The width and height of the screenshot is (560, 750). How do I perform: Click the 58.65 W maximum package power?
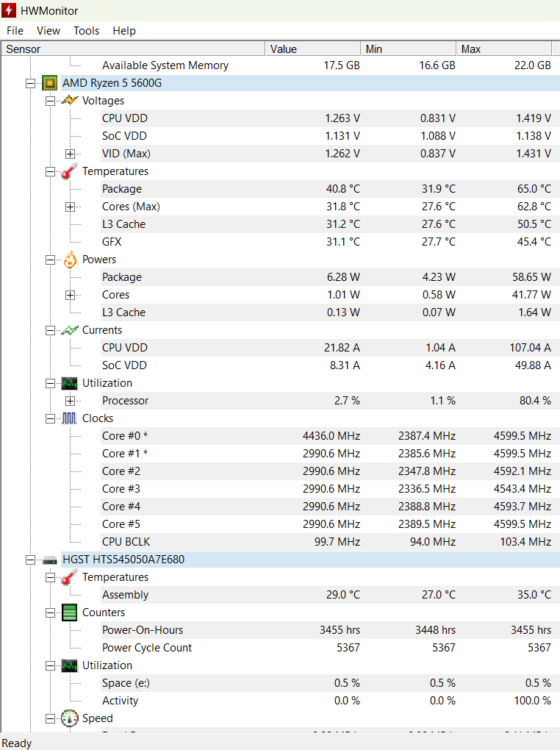coord(531,277)
